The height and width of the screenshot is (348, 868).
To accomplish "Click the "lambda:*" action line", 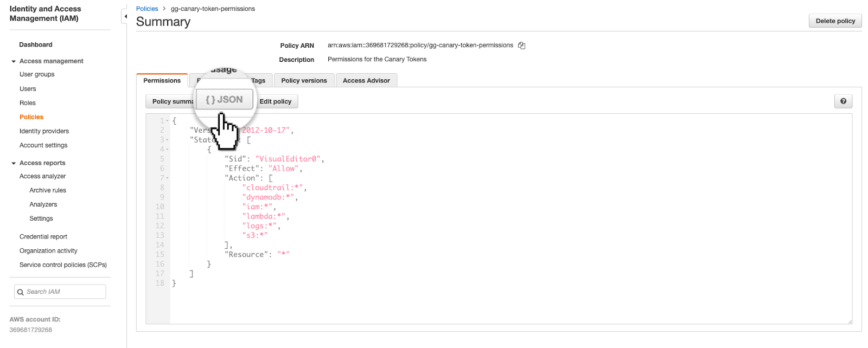I will point(266,216).
